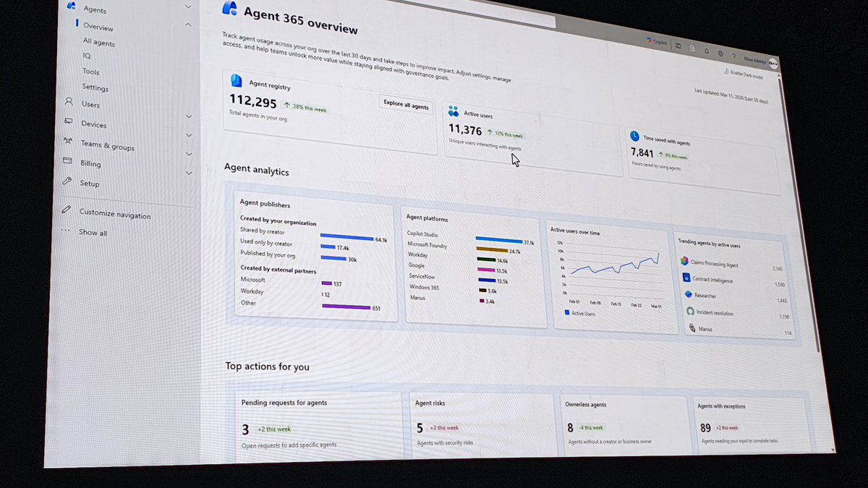868x488 pixels.
Task: Click the Users person icon
Action: tap(69, 103)
